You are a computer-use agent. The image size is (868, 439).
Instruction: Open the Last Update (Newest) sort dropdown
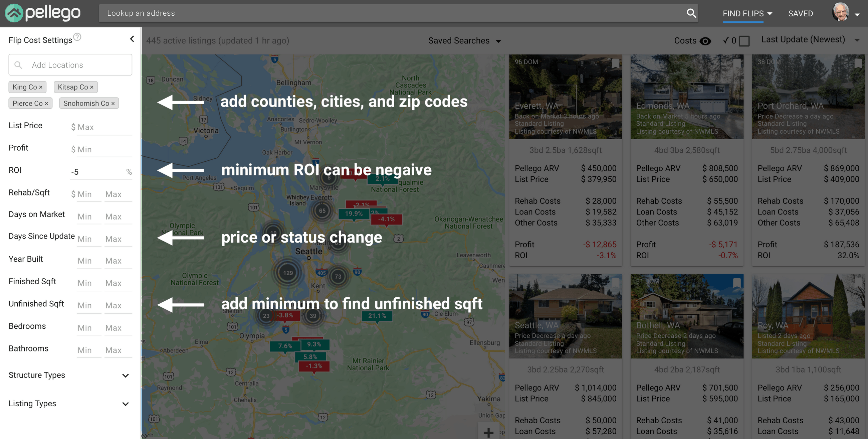804,39
